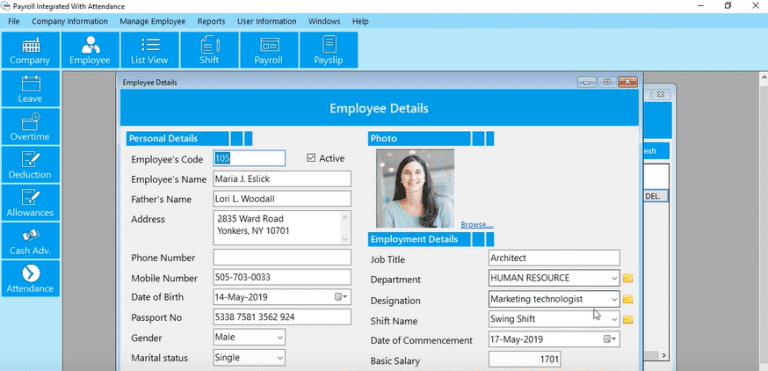Restore the Employee Details window

(607, 82)
